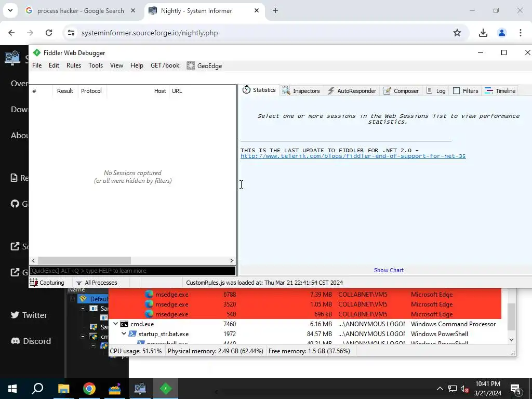Screen dimensions: 532x399
Task: Open the Chrome tab search dropdown
Action: pos(10,10)
